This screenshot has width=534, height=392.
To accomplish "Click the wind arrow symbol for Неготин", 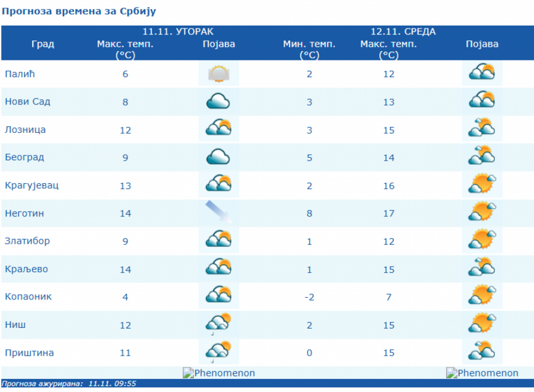I will pos(218,212).
